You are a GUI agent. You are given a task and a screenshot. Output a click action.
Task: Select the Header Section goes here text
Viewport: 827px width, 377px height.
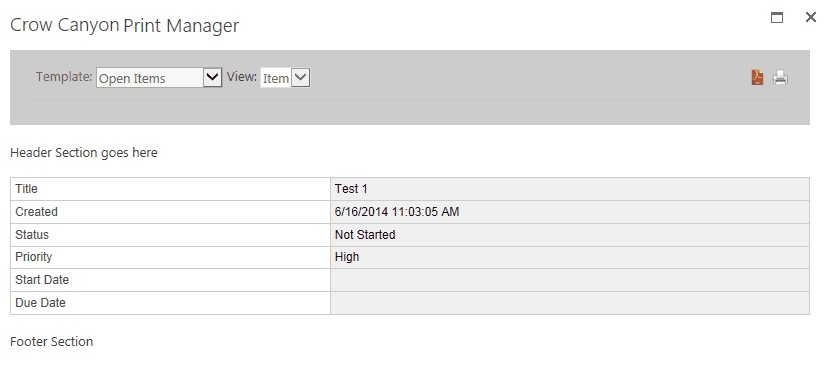coord(84,153)
